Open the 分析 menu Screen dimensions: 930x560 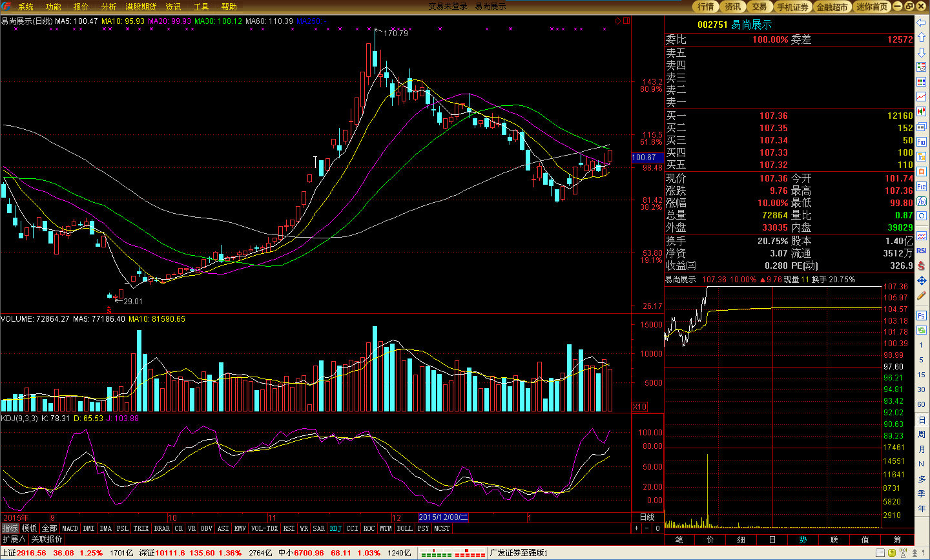tap(108, 6)
